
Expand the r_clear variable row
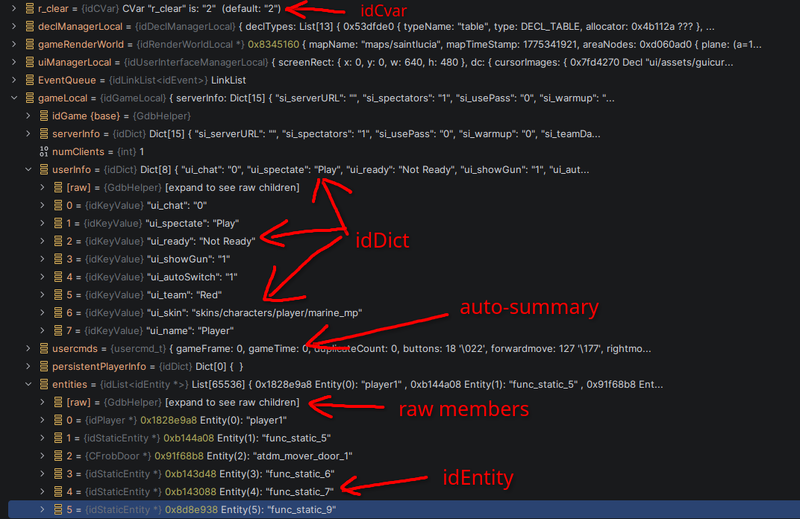coord(14,8)
